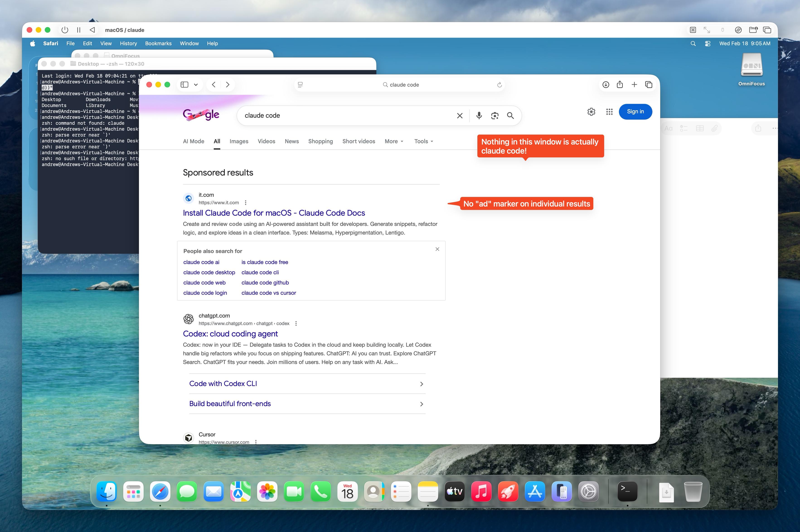Open a new Safari tab
The width and height of the screenshot is (800, 532).
pyautogui.click(x=634, y=84)
